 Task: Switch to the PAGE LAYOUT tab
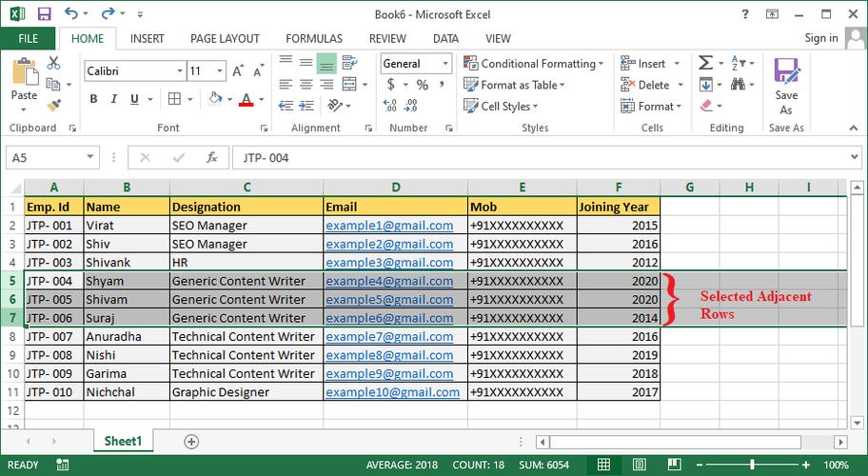225,39
